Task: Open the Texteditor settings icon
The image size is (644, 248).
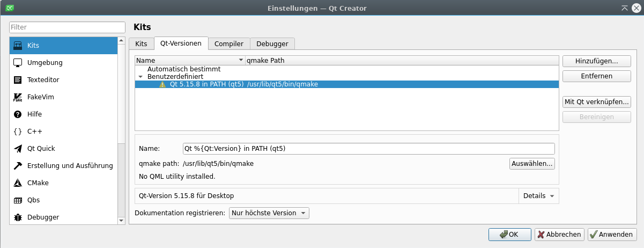Action: click(x=18, y=80)
